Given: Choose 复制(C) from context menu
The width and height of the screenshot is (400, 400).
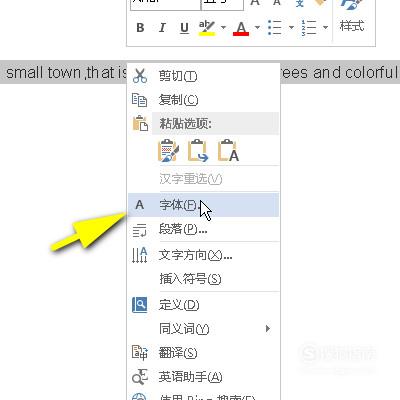Looking at the screenshot, I should point(203,100).
